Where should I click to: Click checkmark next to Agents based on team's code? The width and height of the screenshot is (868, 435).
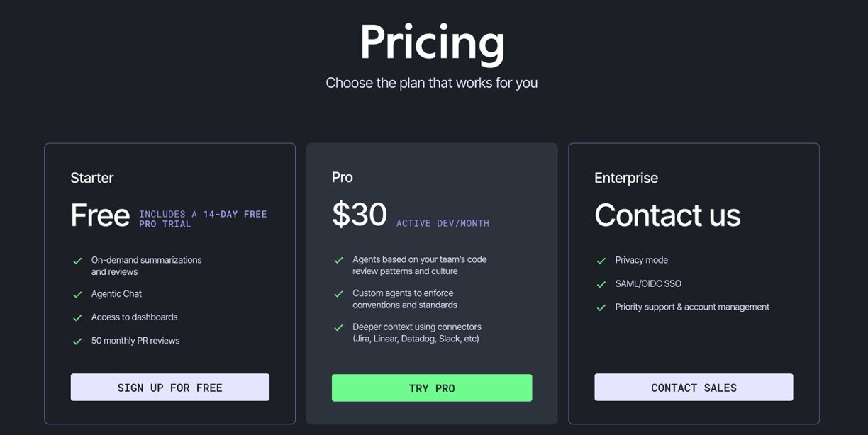point(339,260)
